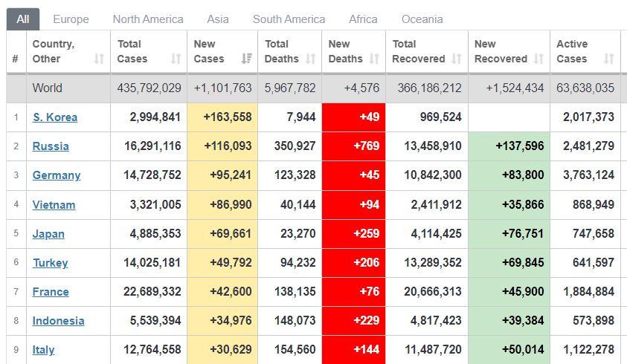Viewport: 627px width, 364px height.
Task: Click Japan new cases +69,661
Action: (231, 233)
